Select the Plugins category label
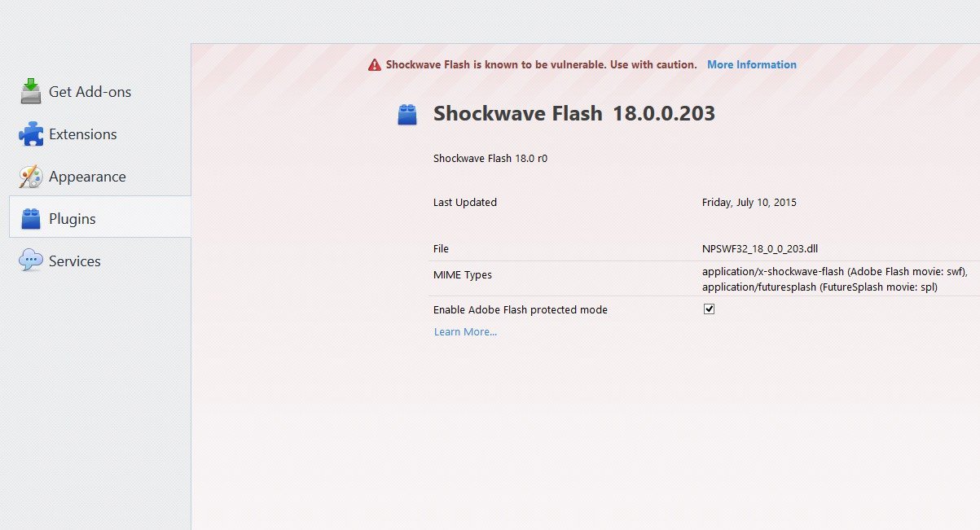 click(72, 219)
